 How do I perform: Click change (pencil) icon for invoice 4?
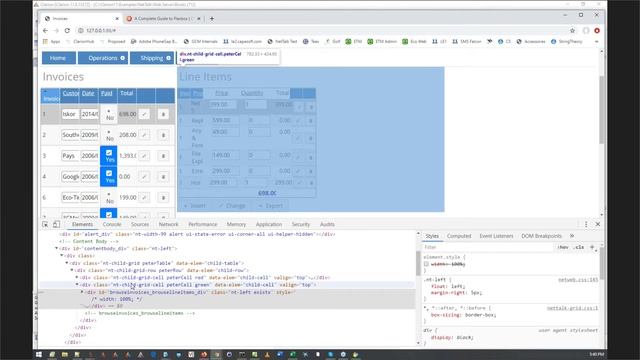(x=144, y=177)
